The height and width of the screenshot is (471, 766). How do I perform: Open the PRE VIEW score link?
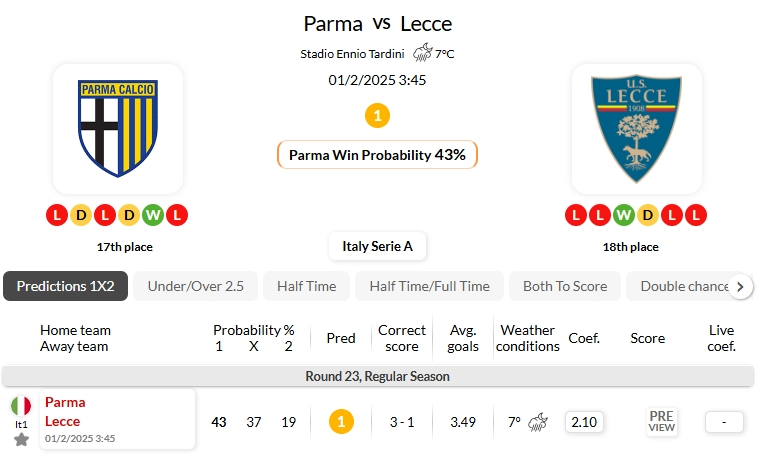(661, 422)
